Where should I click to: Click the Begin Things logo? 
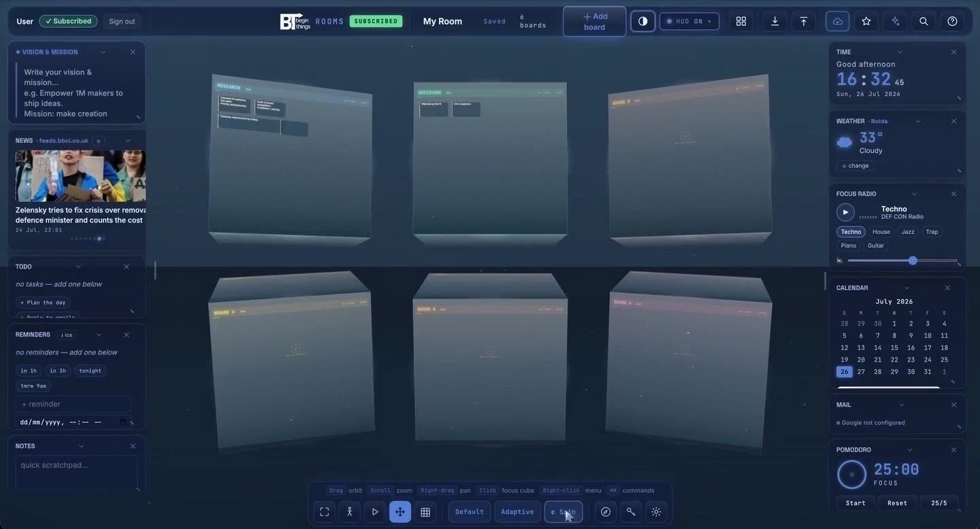[x=295, y=21]
